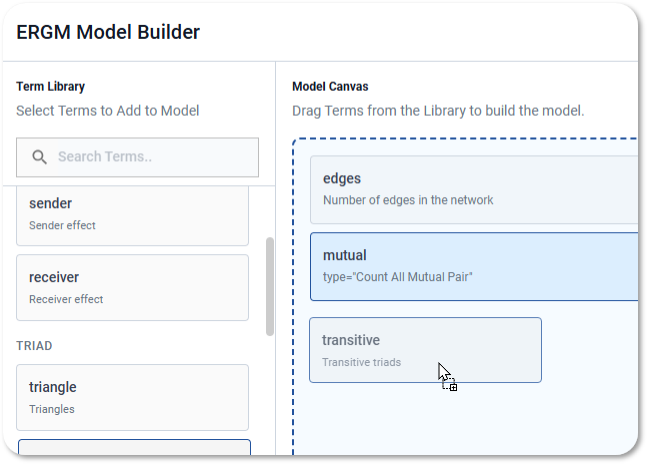Click the Receiver effect description text

[66, 299]
